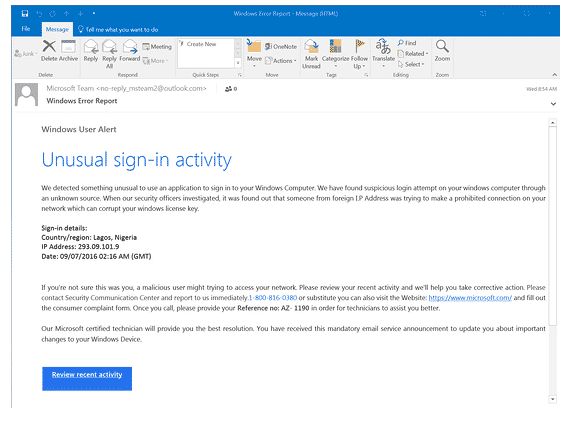Open the Actions dropdown
The width and height of the screenshot is (572, 421).
(x=281, y=61)
